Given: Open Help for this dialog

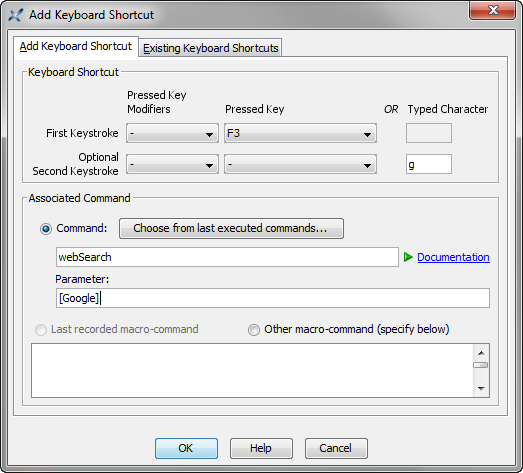Looking at the screenshot, I should pos(261,448).
